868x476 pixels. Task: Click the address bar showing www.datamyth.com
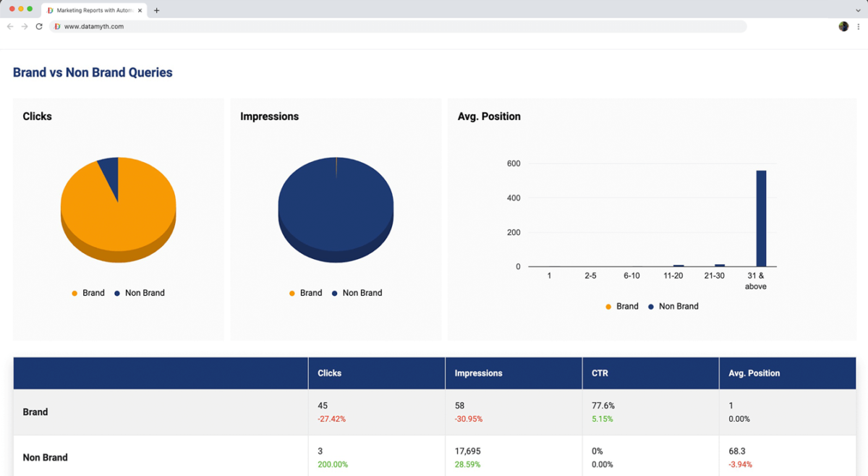click(x=145, y=26)
